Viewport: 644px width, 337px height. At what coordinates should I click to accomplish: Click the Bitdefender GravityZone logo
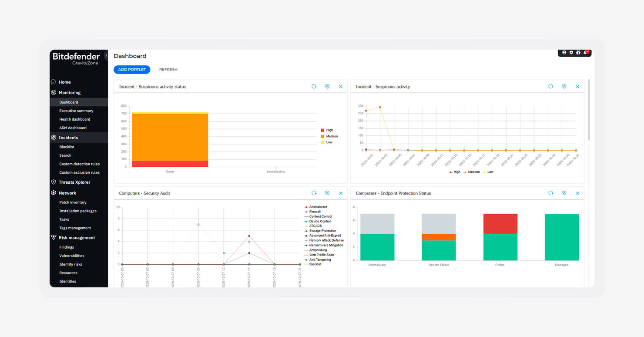pyautogui.click(x=76, y=58)
